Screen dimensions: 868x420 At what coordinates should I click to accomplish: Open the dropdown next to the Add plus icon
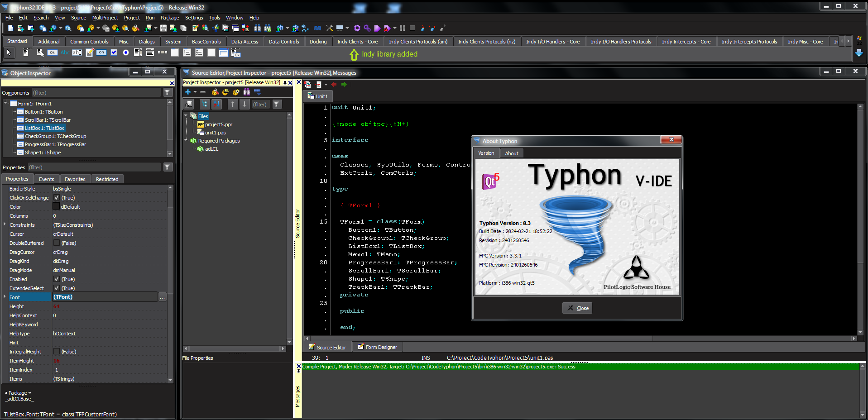click(195, 92)
